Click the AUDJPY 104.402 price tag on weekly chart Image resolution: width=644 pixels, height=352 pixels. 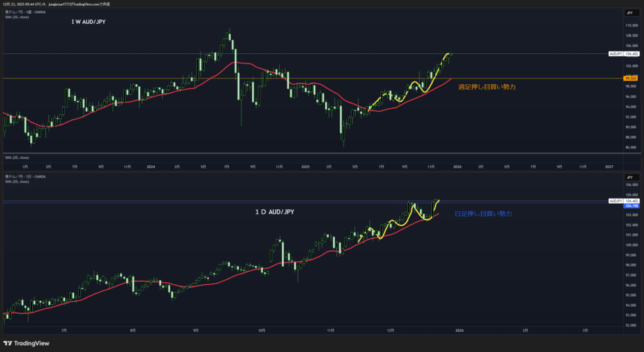pyautogui.click(x=624, y=54)
